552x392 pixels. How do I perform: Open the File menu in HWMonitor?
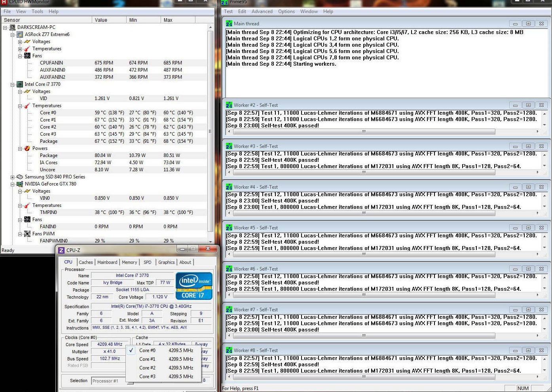pyautogui.click(x=7, y=11)
